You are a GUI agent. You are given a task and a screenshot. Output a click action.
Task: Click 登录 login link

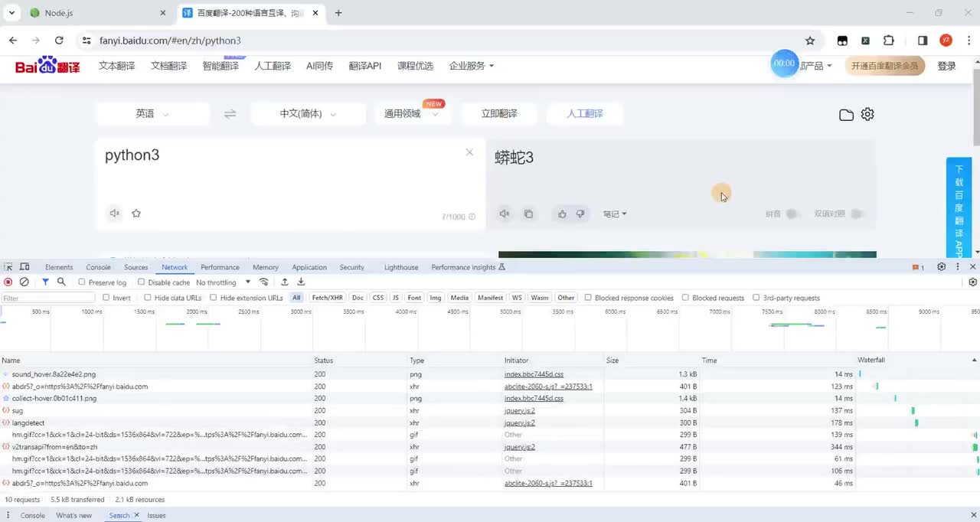click(x=947, y=66)
